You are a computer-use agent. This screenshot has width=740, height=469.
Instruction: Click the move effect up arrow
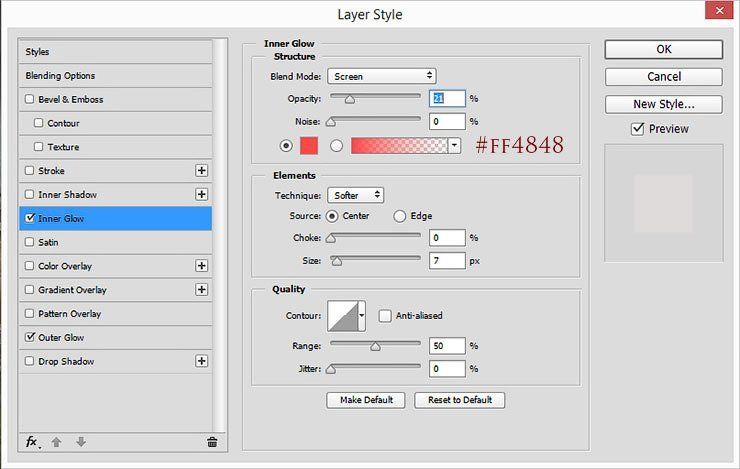(56, 442)
